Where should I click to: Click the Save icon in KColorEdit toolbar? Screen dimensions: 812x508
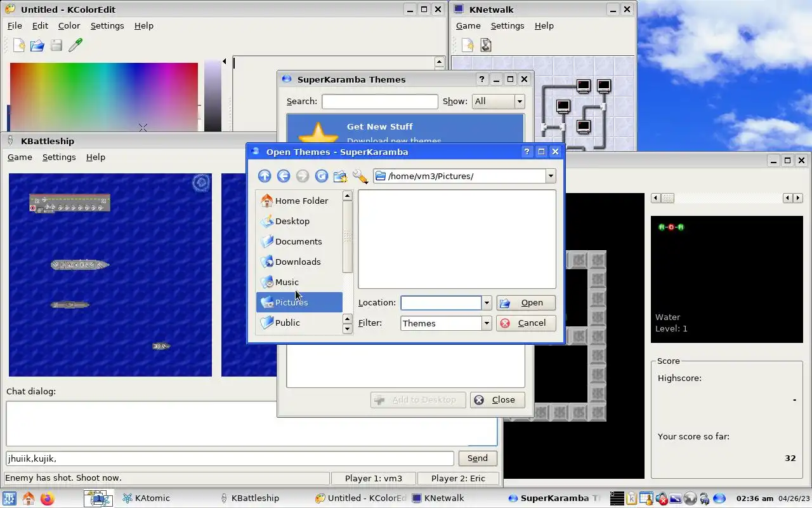pyautogui.click(x=56, y=45)
